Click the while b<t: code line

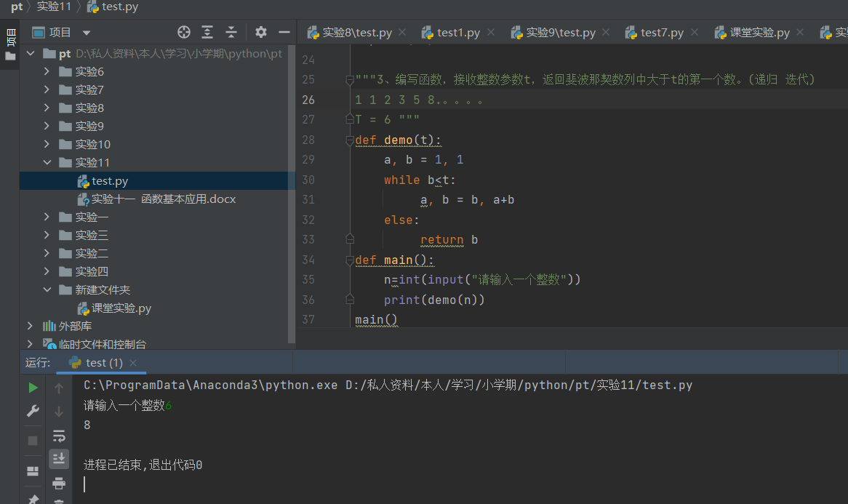coord(420,180)
